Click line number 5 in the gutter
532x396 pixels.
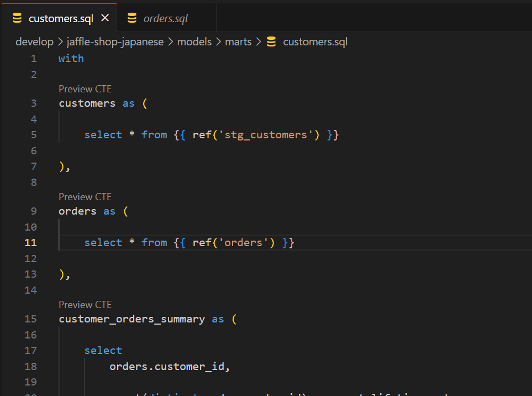pos(34,135)
